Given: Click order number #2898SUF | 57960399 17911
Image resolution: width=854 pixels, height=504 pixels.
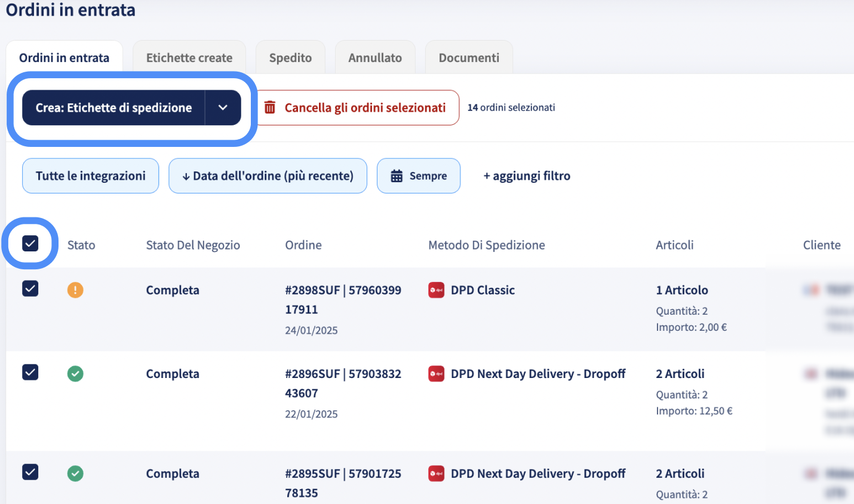Looking at the screenshot, I should 343,300.
